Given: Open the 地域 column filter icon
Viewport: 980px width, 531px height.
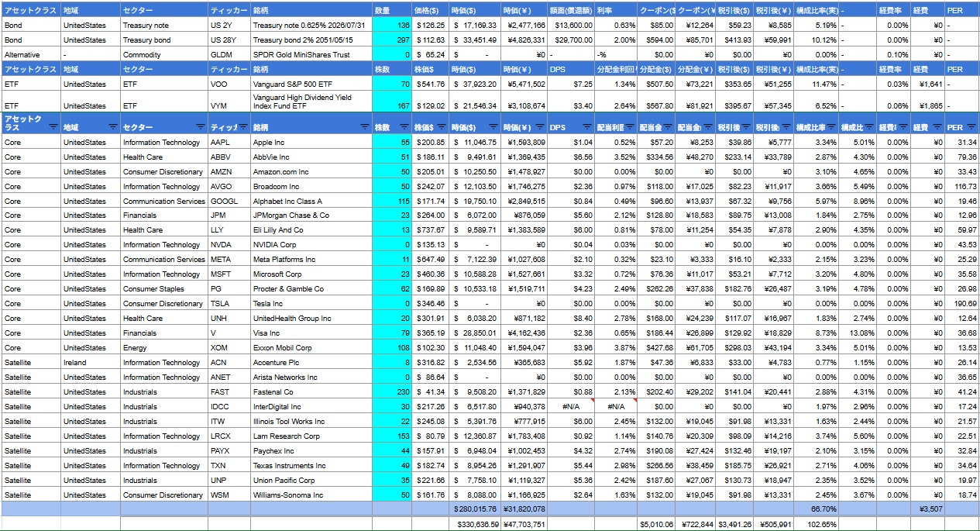Looking at the screenshot, I should click(113, 127).
